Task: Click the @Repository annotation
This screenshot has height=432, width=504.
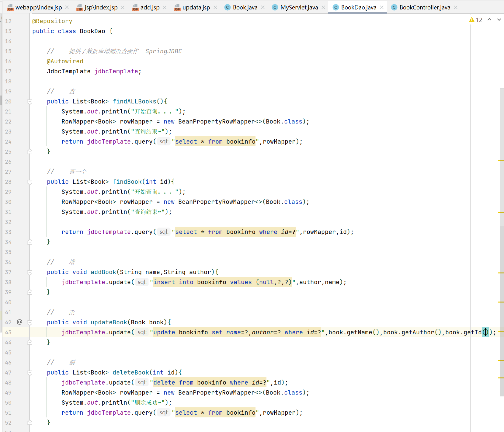Action: coord(52,21)
